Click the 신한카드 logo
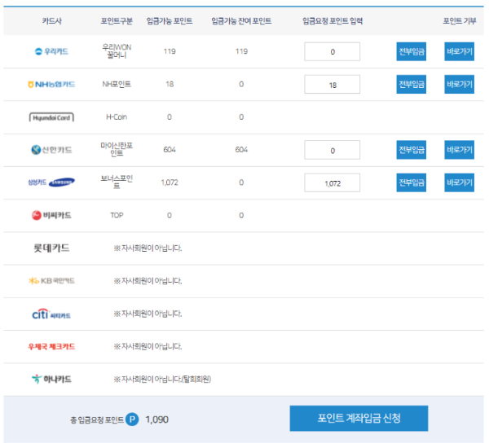Viewport: 489px width, 448px height. click(51, 150)
